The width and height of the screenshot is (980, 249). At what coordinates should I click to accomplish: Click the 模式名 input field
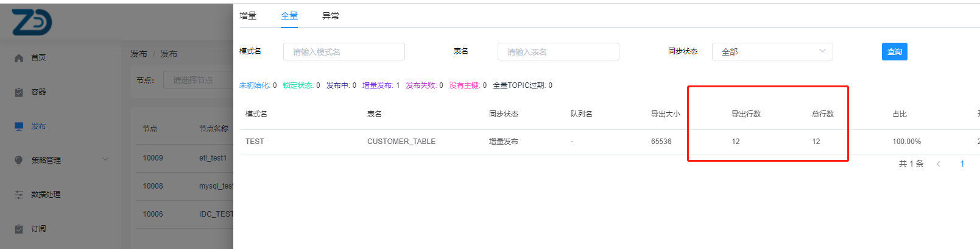[x=344, y=52]
